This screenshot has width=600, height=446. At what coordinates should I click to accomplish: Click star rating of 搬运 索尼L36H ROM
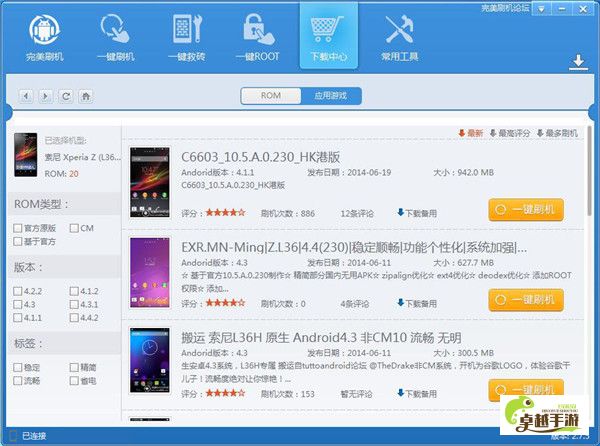click(225, 393)
